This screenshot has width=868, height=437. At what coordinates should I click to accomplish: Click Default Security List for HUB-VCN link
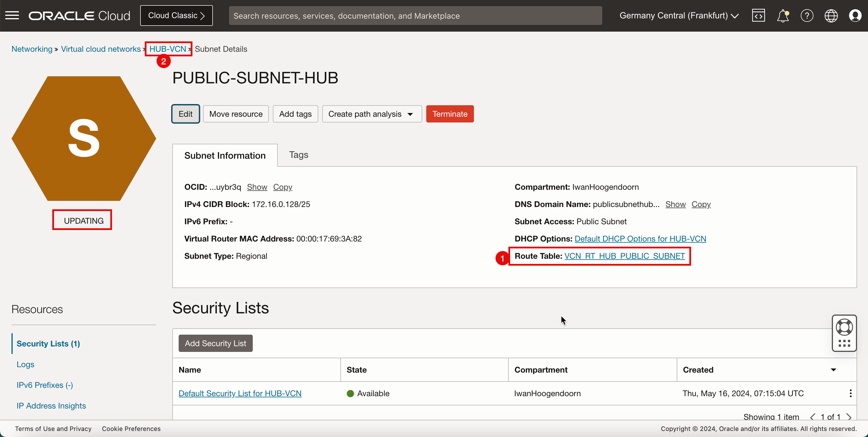pyautogui.click(x=240, y=393)
